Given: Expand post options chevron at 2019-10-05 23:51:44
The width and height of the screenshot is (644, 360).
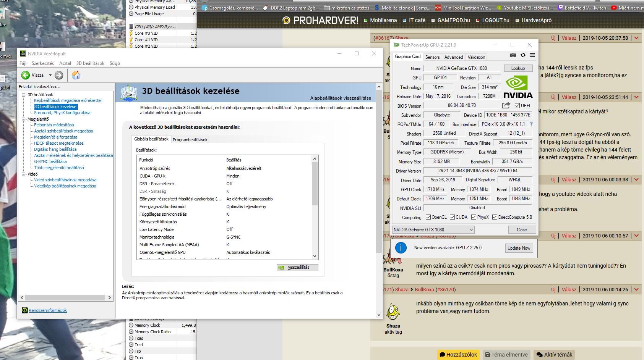Looking at the screenshot, I should [636, 97].
